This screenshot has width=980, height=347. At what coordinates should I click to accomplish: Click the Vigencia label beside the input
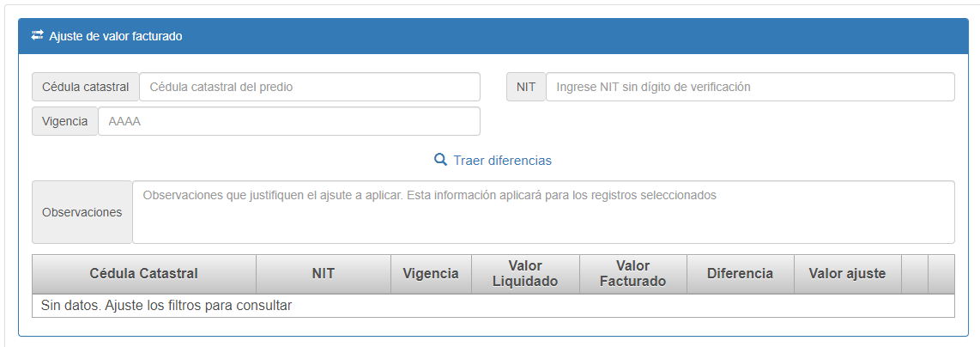[65, 121]
